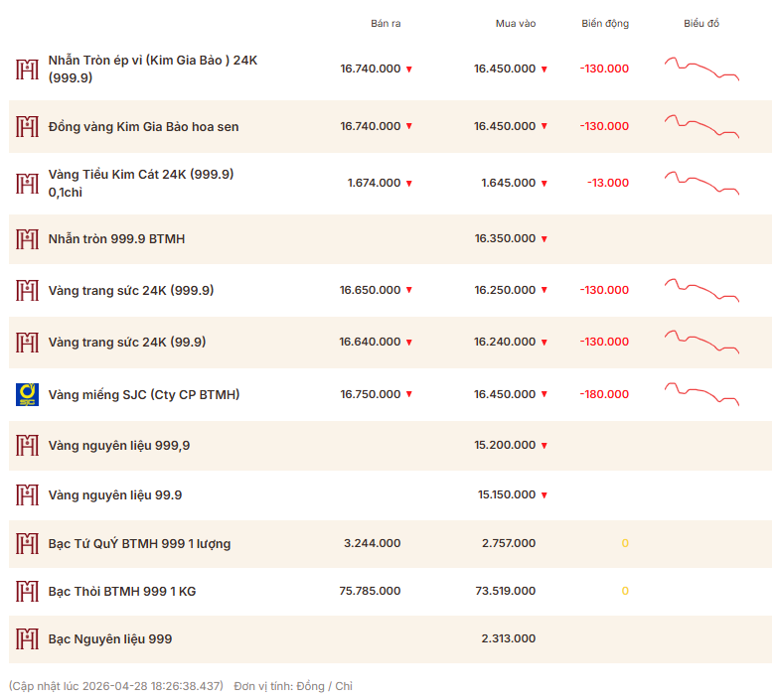Click the Bán ra column header
776x700 pixels.
pyautogui.click(x=386, y=24)
